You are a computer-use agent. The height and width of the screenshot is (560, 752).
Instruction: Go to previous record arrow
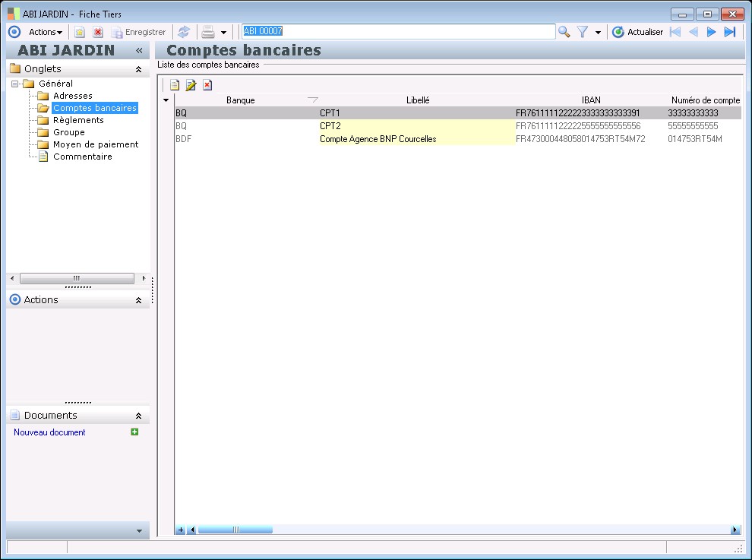[x=694, y=32]
